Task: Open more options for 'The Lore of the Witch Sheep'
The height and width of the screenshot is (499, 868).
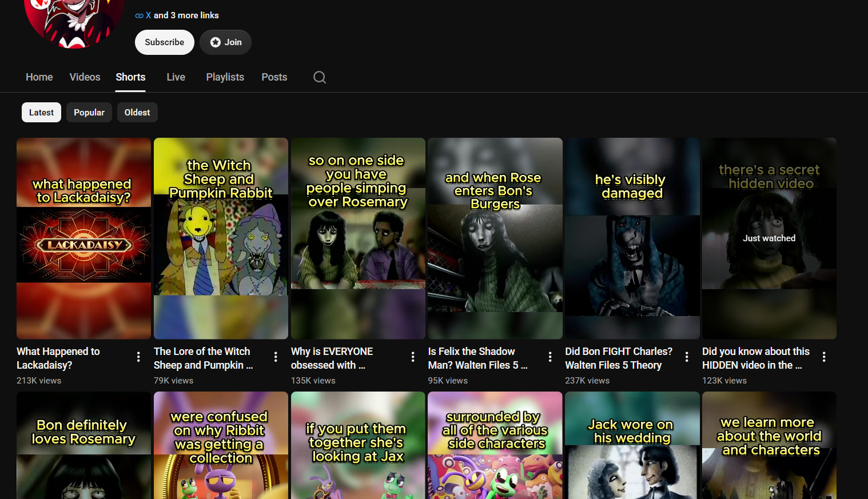Action: point(276,357)
